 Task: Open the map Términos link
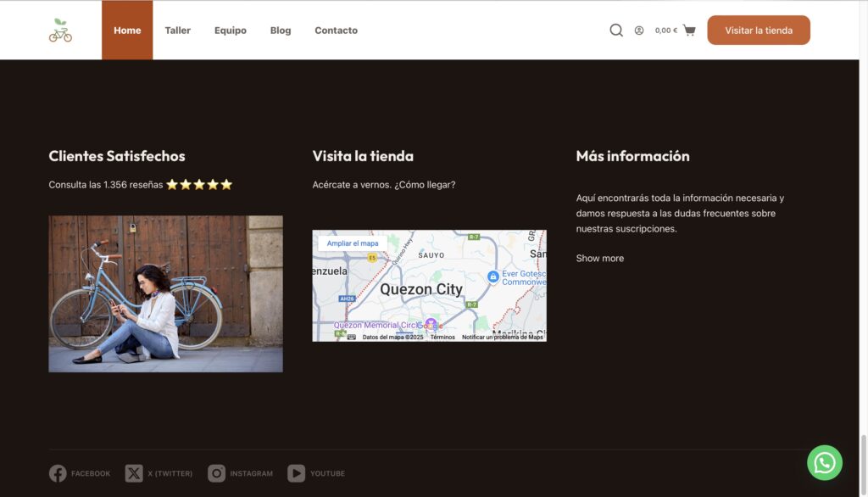click(442, 338)
